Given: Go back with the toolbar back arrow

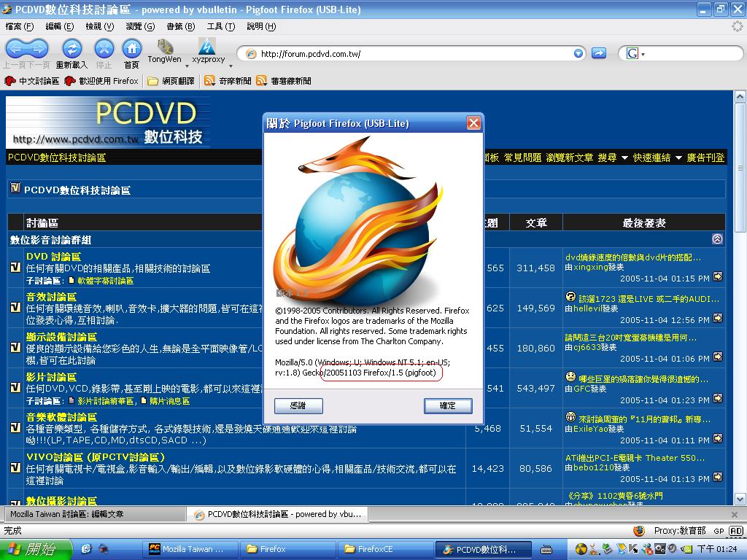Looking at the screenshot, I should [x=15, y=48].
